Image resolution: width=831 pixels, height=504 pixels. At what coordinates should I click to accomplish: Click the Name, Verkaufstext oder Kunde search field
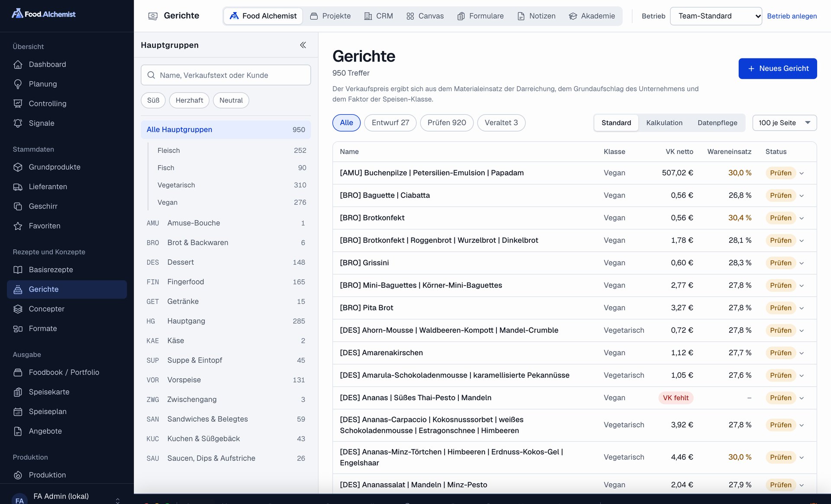225,75
